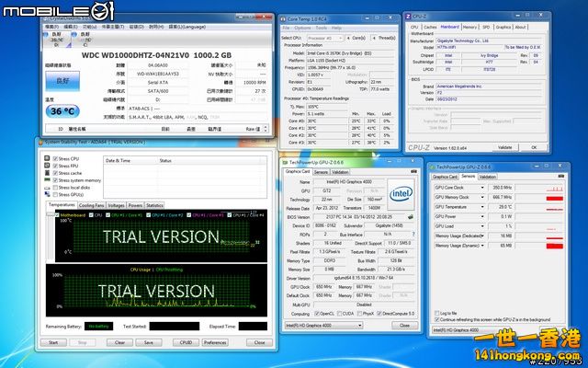Click the blue health status indicator in CrystalDiskInfo
Screen dimensions: 588x368
[x=63, y=80]
